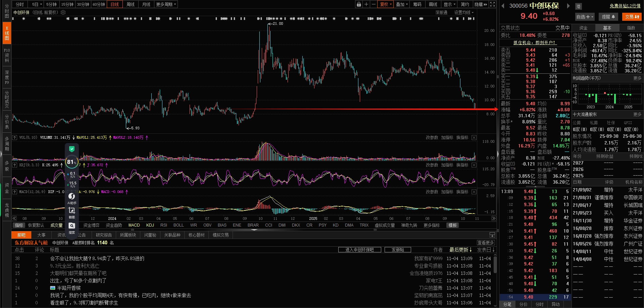Open the settings gear beside 中创环保 chart title
The height and width of the screenshot is (308, 644).
(63, 12)
